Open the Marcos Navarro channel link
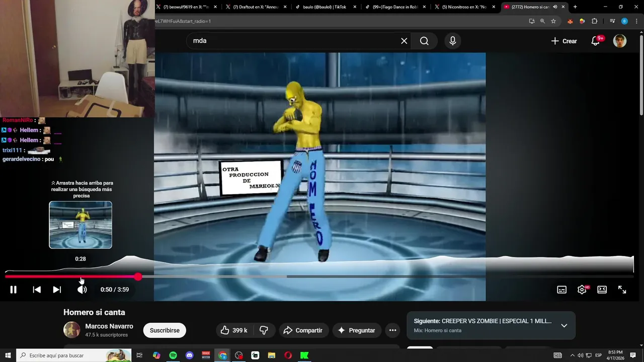The width and height of the screenshot is (644, 362). click(x=109, y=326)
